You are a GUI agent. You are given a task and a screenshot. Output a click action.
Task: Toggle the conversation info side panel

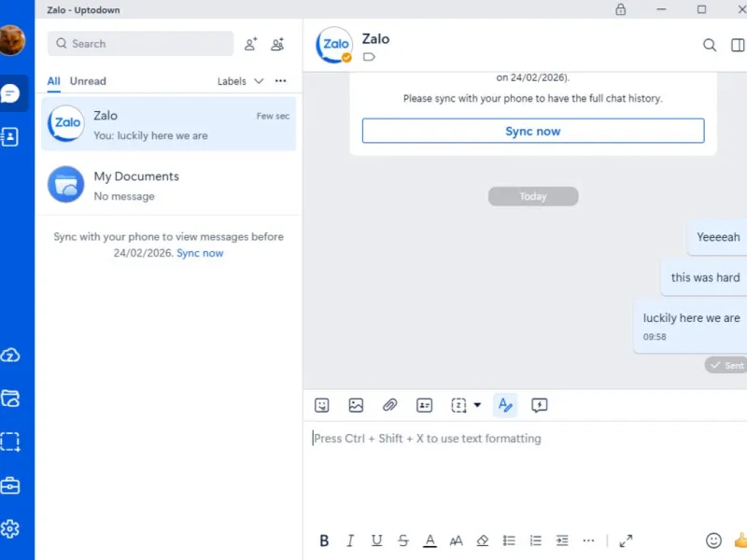point(738,45)
